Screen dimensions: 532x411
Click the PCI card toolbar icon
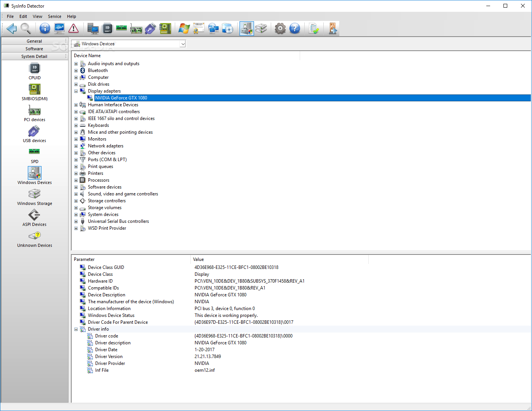point(136,28)
